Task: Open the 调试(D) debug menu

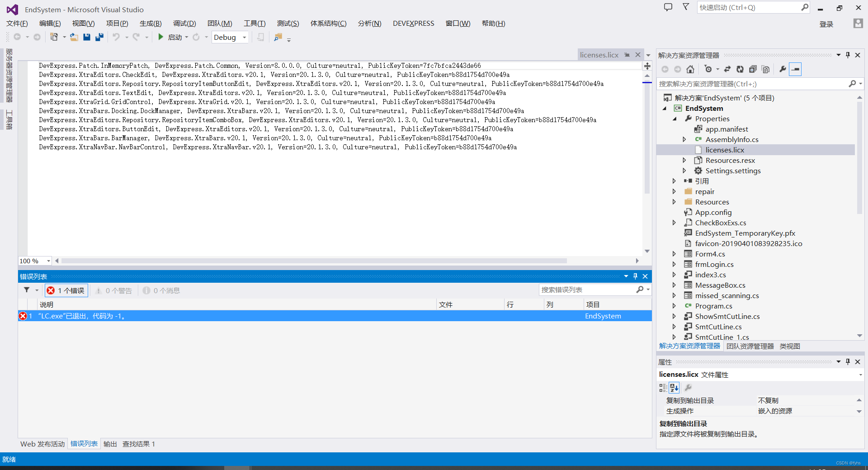Action: pos(184,24)
